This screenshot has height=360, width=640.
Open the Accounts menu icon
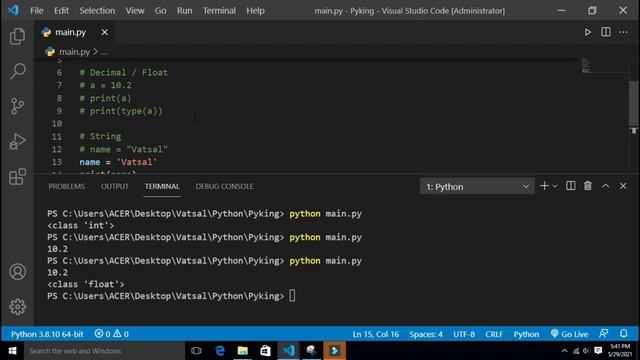tap(17, 271)
